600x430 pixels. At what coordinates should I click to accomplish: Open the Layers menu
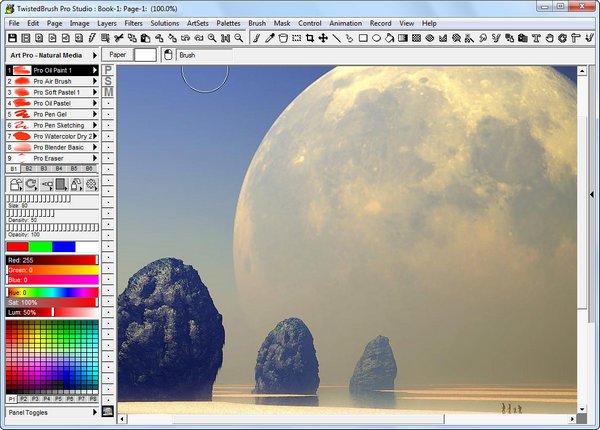pyautogui.click(x=107, y=23)
